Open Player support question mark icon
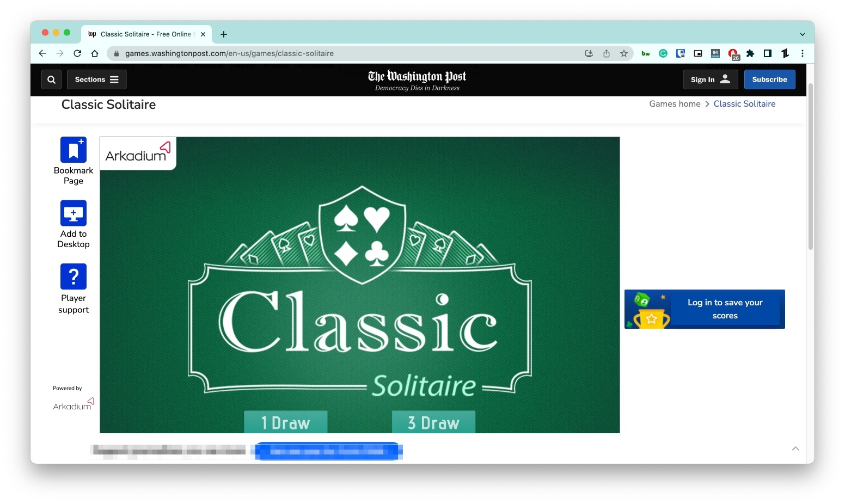845x504 pixels. [x=74, y=276]
